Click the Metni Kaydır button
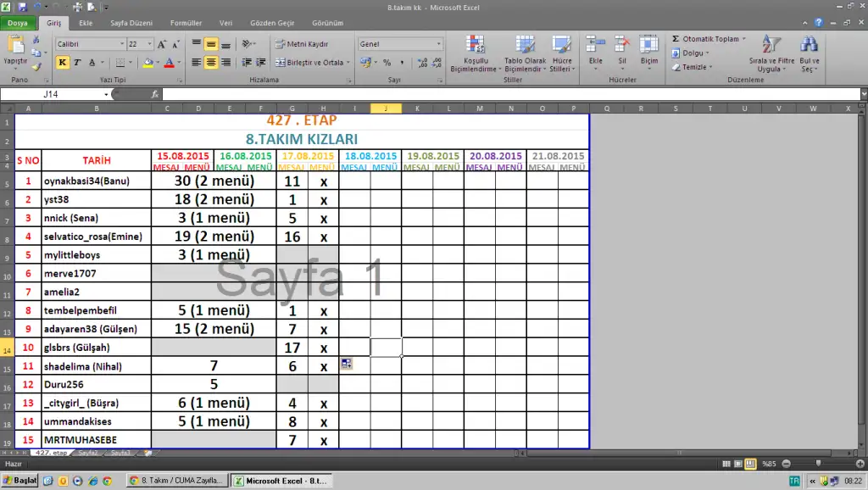The height and width of the screenshot is (490, 868). 302,44
